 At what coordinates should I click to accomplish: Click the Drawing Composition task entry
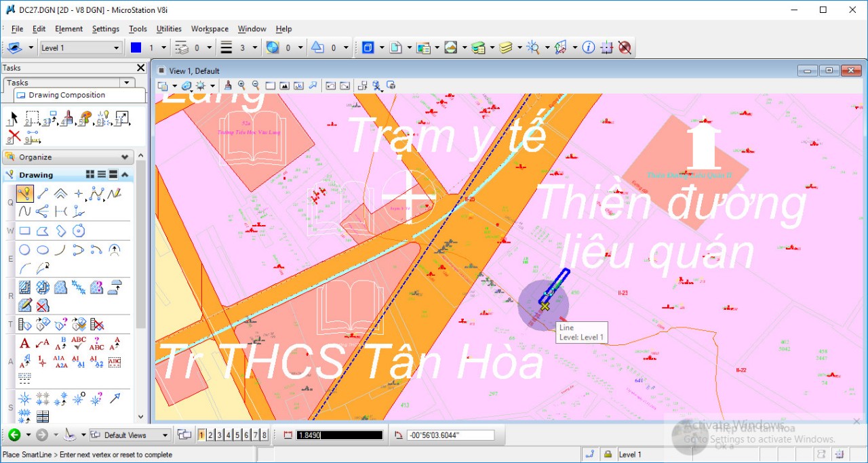[x=66, y=96]
